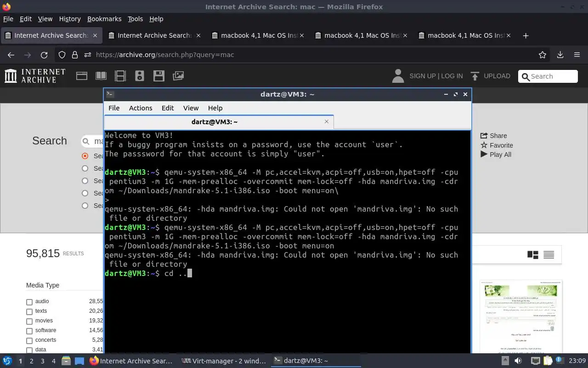The image size is (588, 368).
Task: Click the padlock site info icon
Action: 75,55
